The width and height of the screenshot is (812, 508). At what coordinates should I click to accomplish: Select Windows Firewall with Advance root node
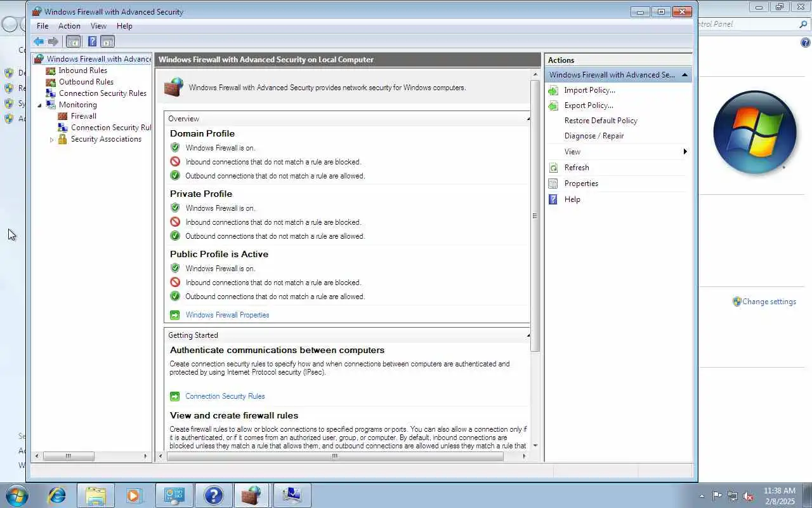coord(99,59)
